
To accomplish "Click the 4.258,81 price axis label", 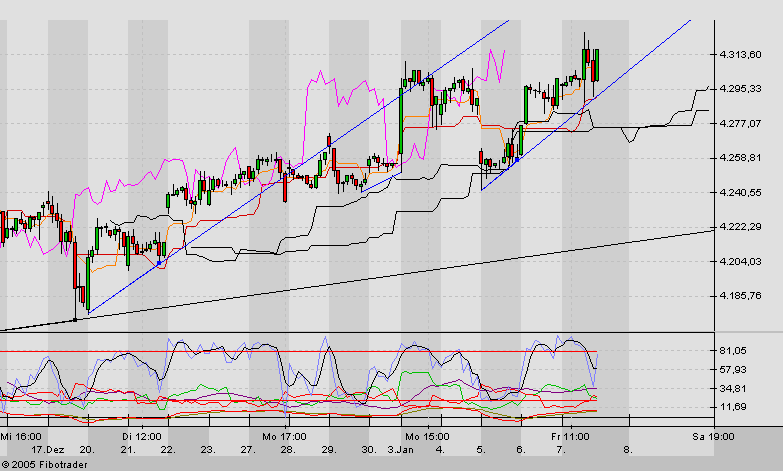I will pyautogui.click(x=741, y=158).
